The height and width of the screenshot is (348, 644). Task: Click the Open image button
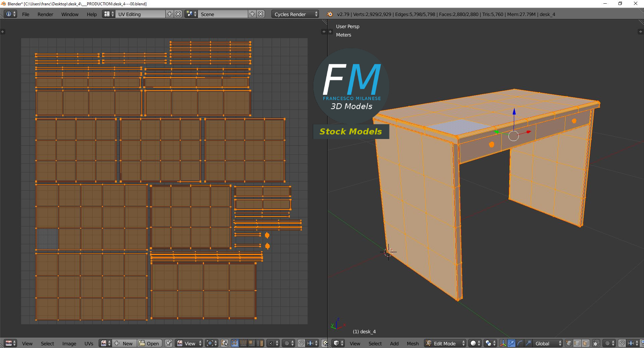pos(149,343)
